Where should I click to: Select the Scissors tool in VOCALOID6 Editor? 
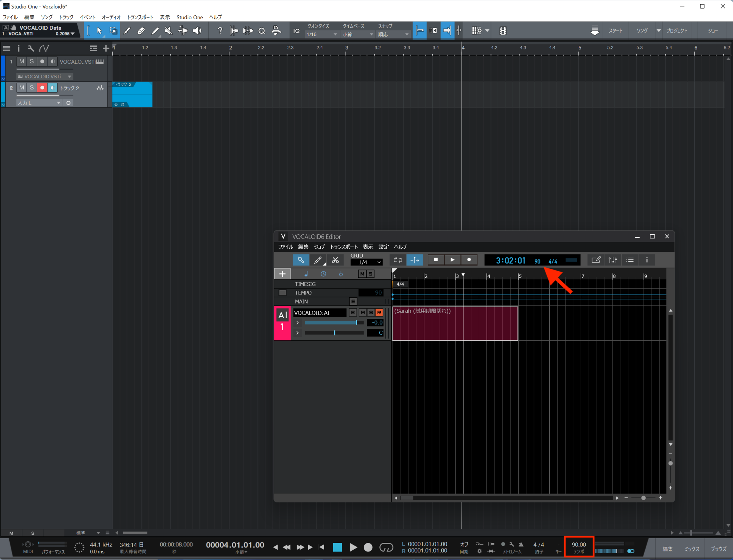point(335,260)
